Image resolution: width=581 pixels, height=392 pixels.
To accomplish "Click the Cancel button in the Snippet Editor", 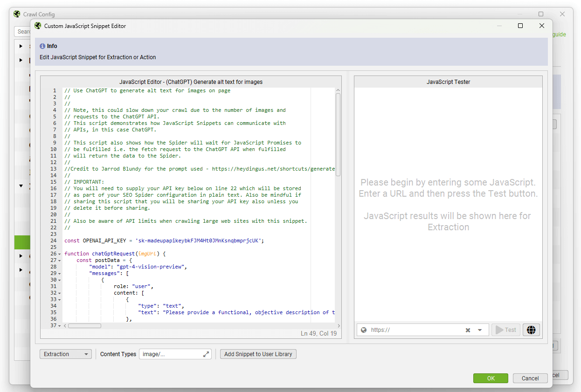I will [530, 378].
